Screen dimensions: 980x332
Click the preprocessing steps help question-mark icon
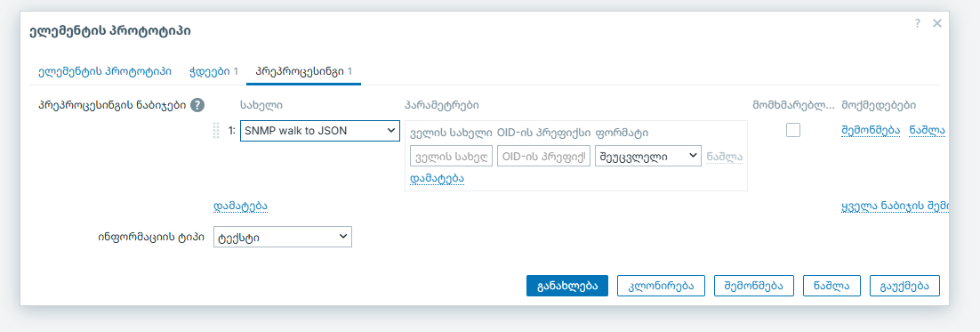[197, 105]
